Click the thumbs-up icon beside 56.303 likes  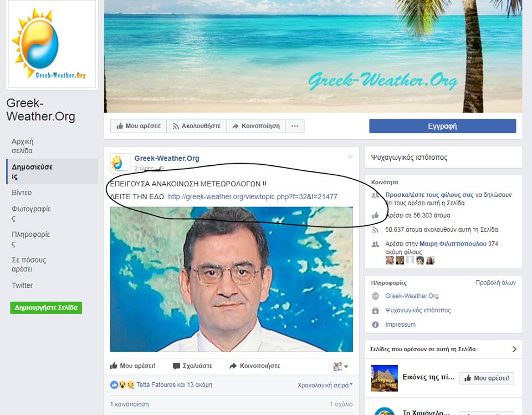tap(375, 215)
